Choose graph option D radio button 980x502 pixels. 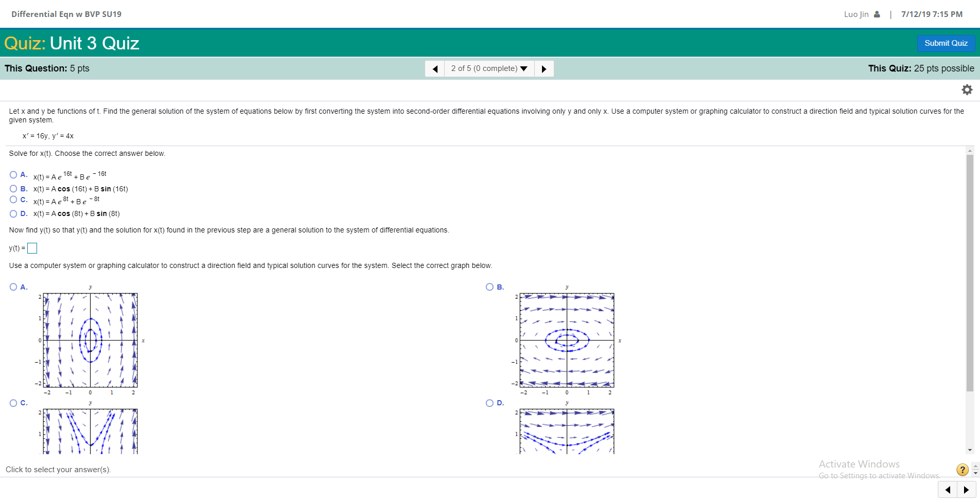pos(490,403)
